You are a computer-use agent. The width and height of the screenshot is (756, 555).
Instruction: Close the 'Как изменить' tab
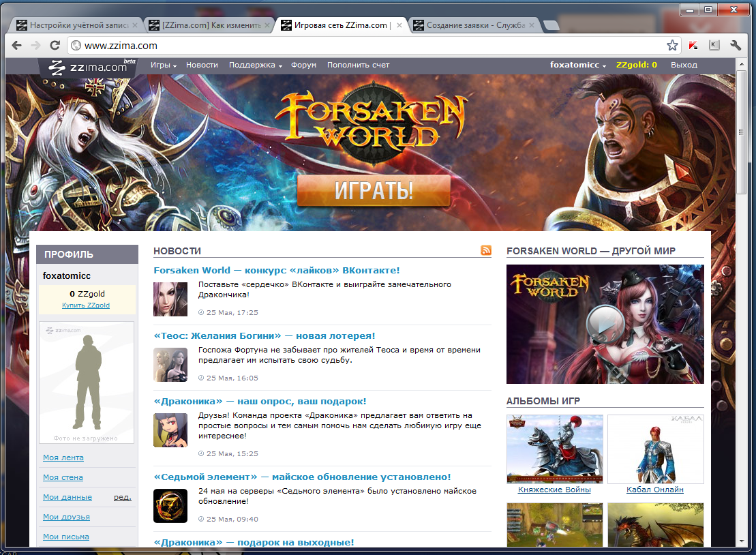(x=267, y=25)
